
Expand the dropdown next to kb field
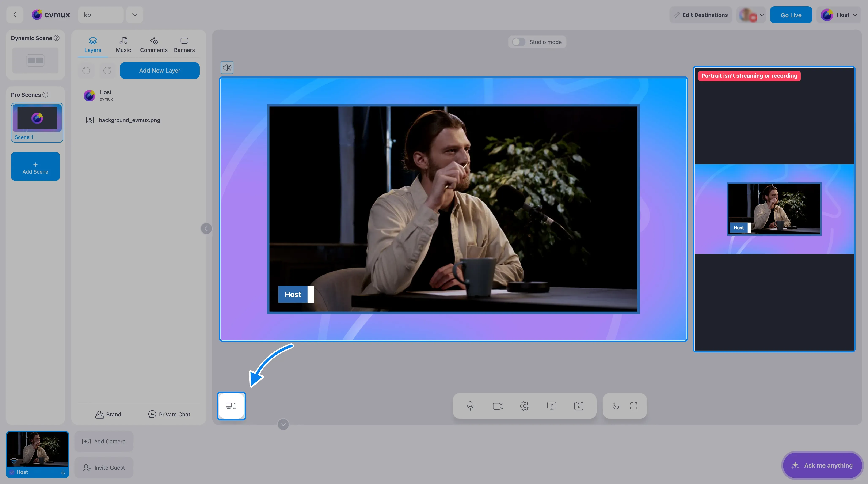coord(134,15)
